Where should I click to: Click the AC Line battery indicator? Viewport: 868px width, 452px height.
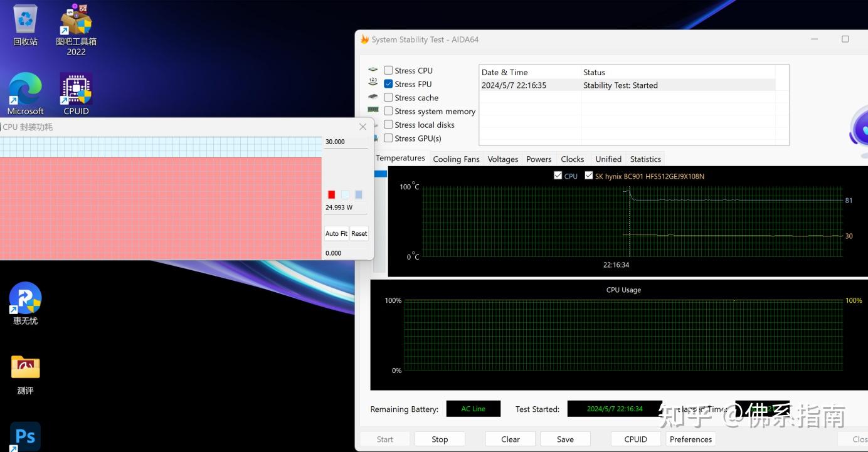(x=474, y=409)
